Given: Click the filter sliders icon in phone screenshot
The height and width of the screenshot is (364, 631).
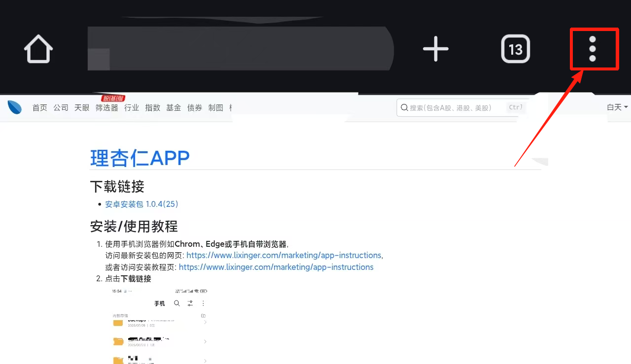Looking at the screenshot, I should [x=190, y=303].
